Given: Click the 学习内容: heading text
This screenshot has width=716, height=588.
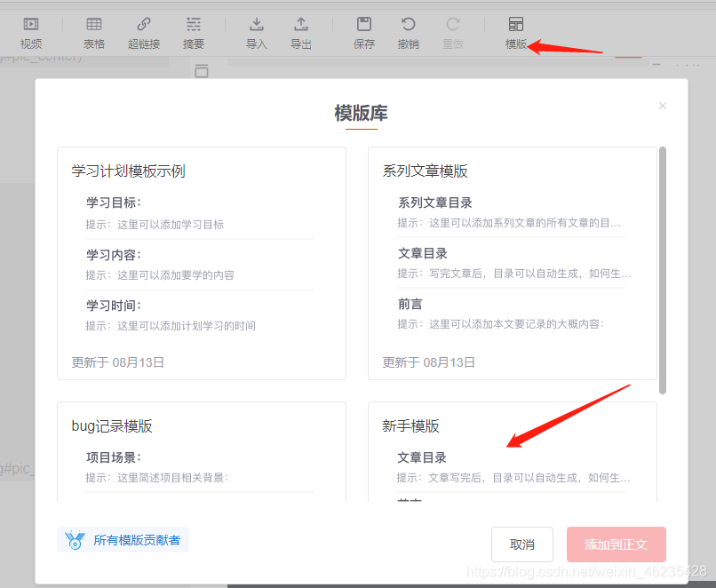Looking at the screenshot, I should [x=114, y=254].
